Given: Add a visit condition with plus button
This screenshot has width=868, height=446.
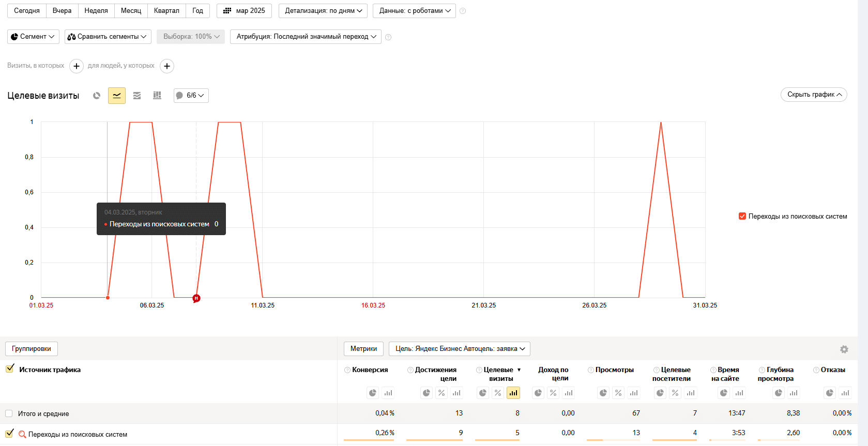Looking at the screenshot, I should pyautogui.click(x=77, y=66).
